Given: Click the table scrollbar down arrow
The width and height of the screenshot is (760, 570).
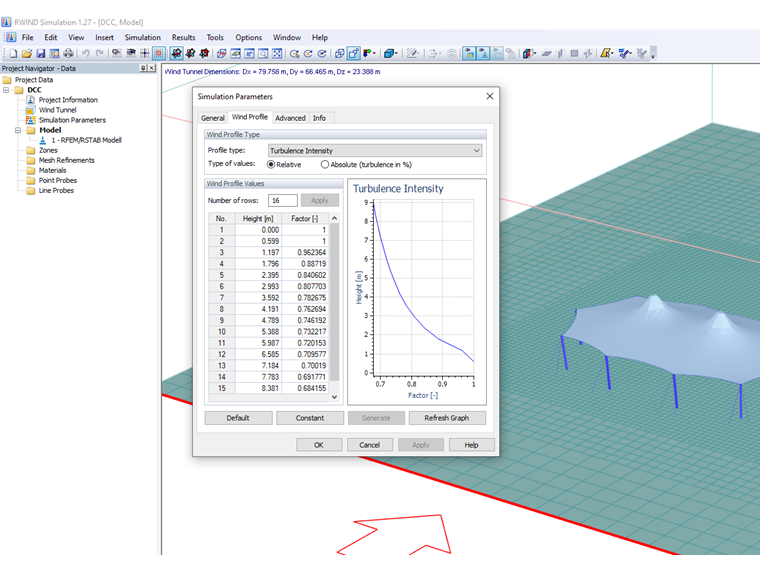Looking at the screenshot, I should coord(334,397).
